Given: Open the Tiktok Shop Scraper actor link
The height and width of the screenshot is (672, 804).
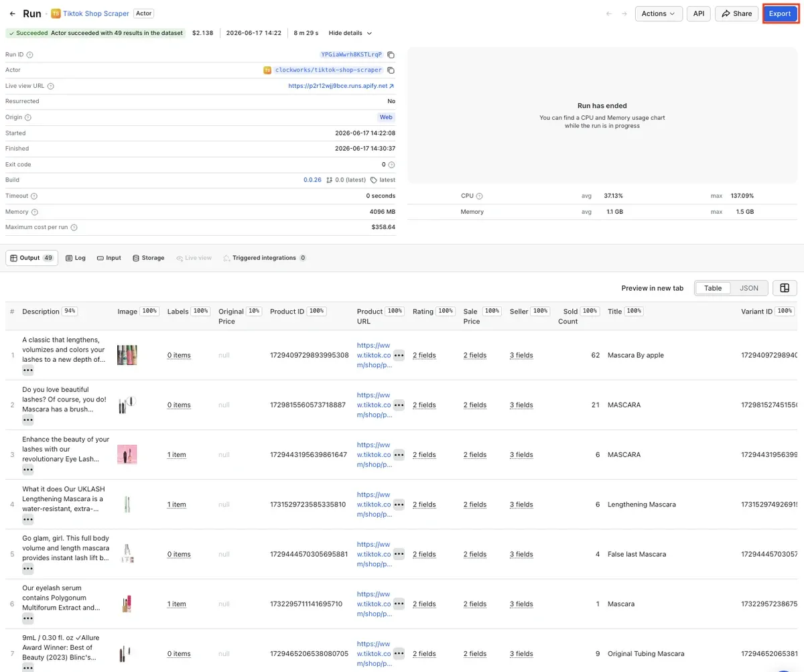Looking at the screenshot, I should (x=96, y=13).
